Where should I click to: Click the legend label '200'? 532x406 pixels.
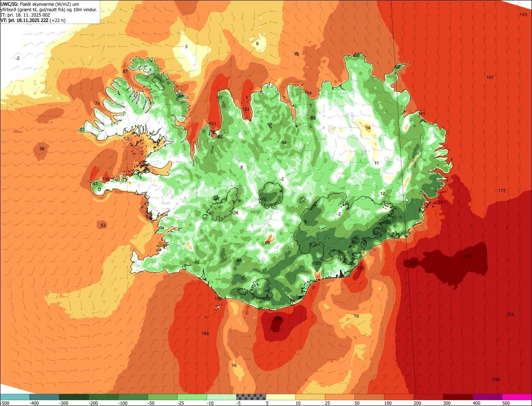417,403
